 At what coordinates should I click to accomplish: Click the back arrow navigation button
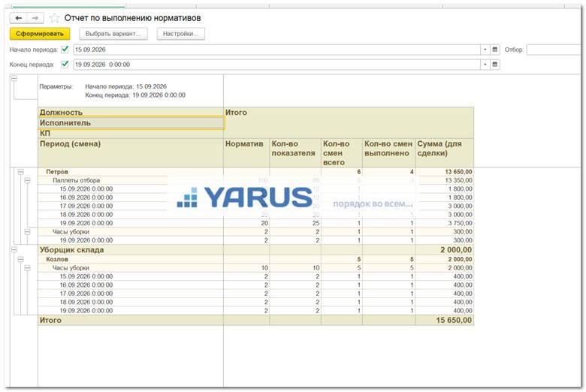click(18, 18)
